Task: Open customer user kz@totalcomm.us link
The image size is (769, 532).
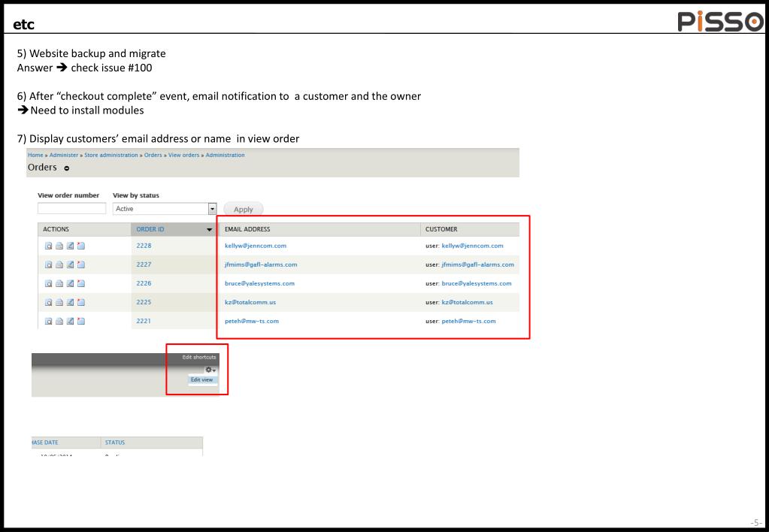Action: click(x=467, y=303)
